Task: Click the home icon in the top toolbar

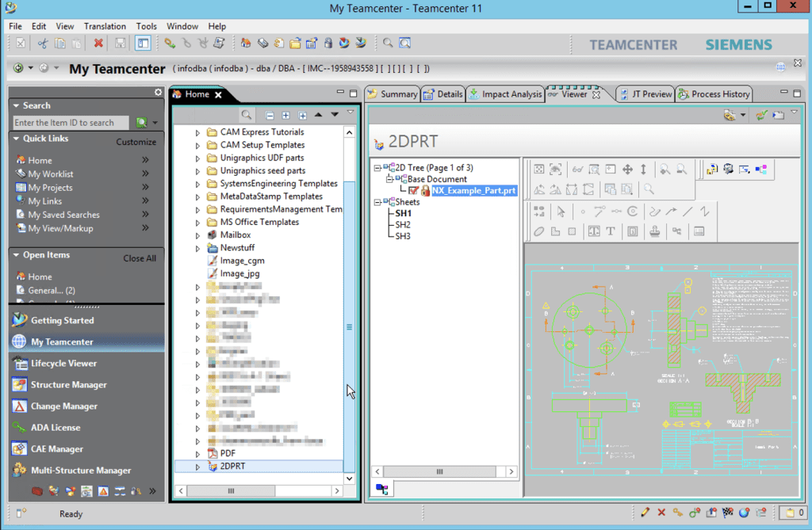Action: 246,44
